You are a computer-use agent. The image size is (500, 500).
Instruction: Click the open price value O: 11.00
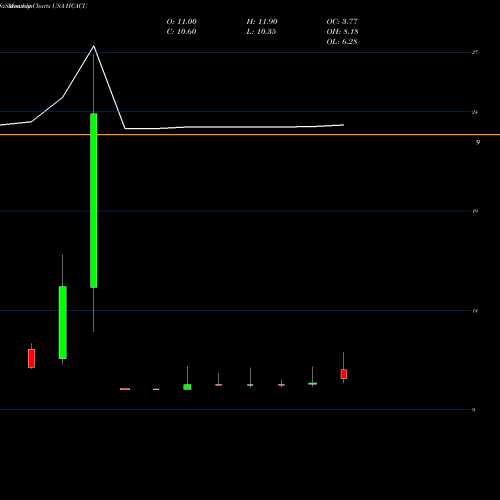tap(181, 22)
